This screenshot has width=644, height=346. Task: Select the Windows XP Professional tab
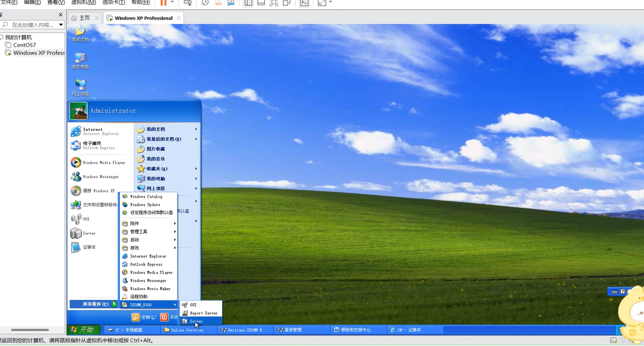pyautogui.click(x=143, y=18)
